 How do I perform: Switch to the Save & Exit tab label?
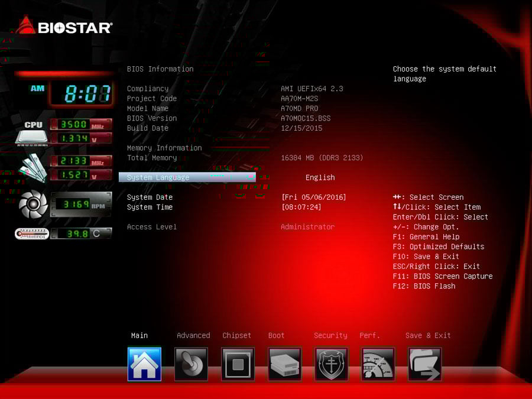click(428, 336)
